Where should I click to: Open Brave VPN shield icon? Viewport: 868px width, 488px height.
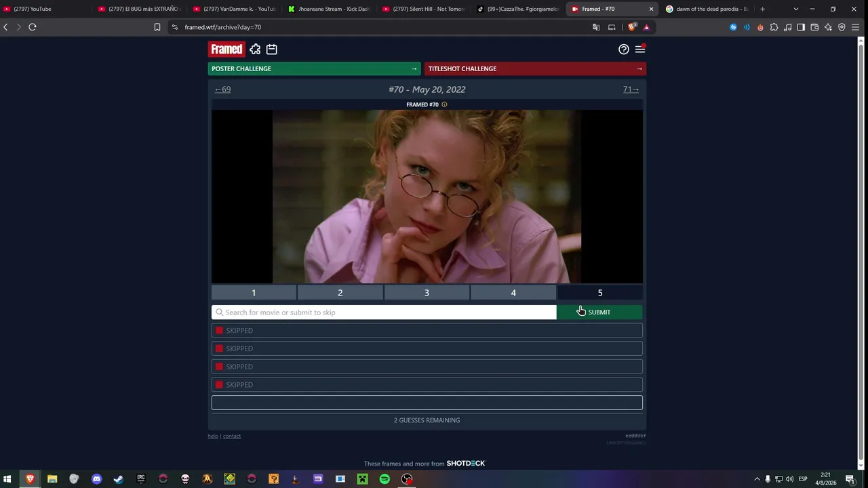(842, 27)
